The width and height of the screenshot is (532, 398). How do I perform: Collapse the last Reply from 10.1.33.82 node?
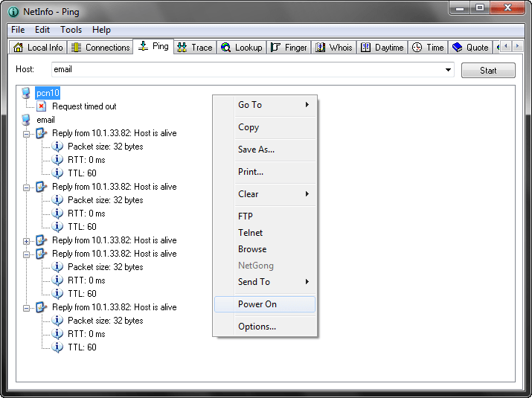(26, 308)
